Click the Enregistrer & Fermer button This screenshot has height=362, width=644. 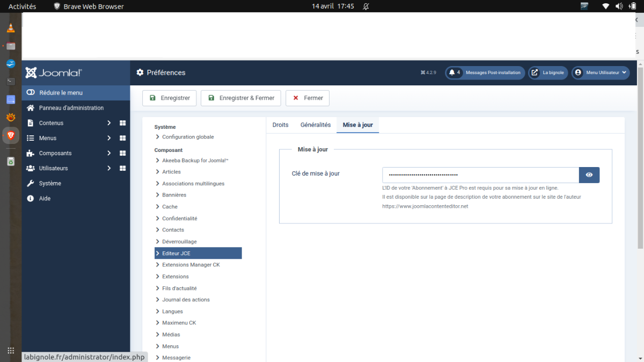(x=241, y=98)
